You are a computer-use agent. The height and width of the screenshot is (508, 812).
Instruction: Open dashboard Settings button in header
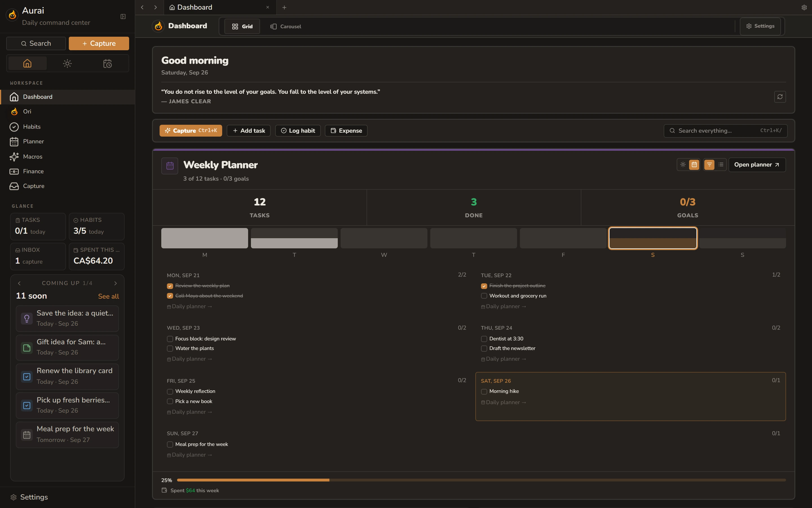coord(760,26)
